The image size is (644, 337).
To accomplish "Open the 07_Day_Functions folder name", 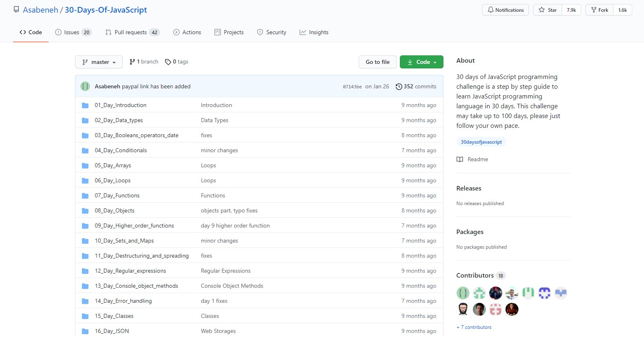I will (x=117, y=196).
